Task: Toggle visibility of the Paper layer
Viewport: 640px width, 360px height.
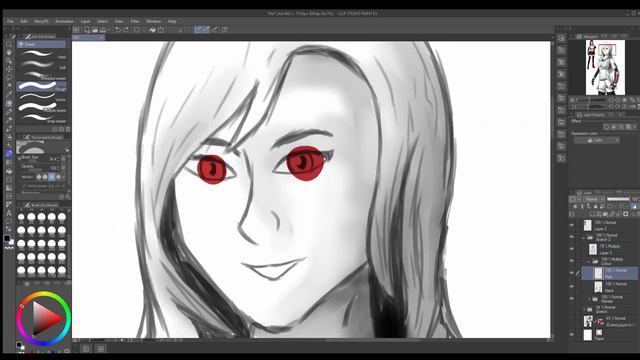Action: 572,335
